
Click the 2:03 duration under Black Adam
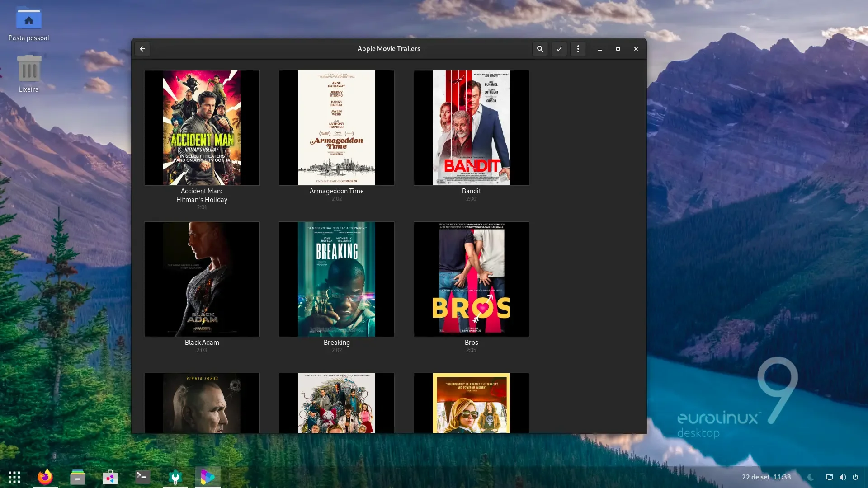pyautogui.click(x=202, y=350)
